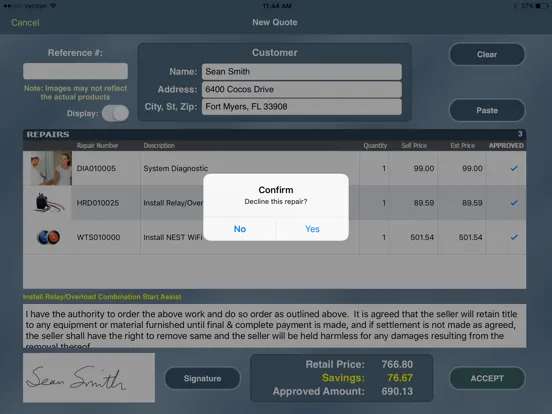Select repair number DIA010005
552x414 pixels.
click(x=96, y=168)
